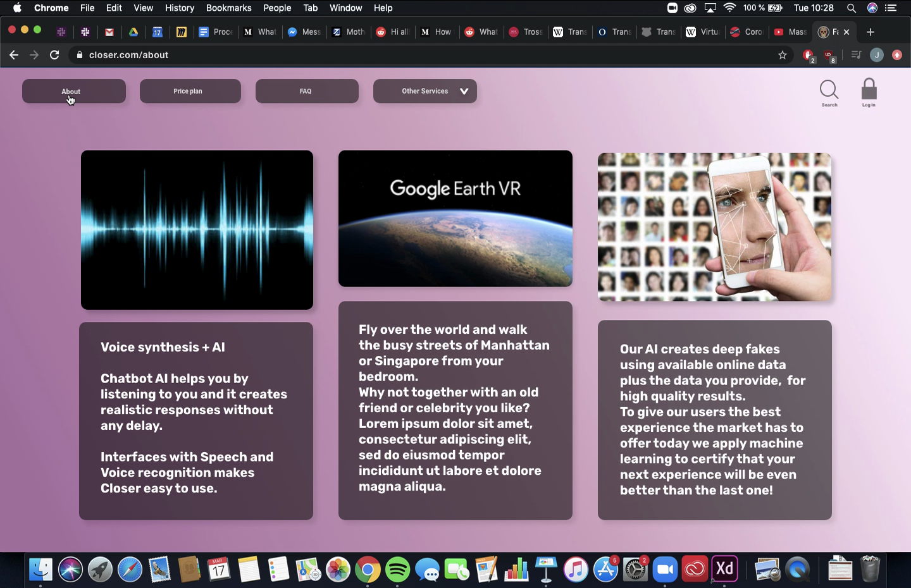The image size is (911, 588).
Task: Open the Chrome profile avatar J
Action: pyautogui.click(x=877, y=55)
